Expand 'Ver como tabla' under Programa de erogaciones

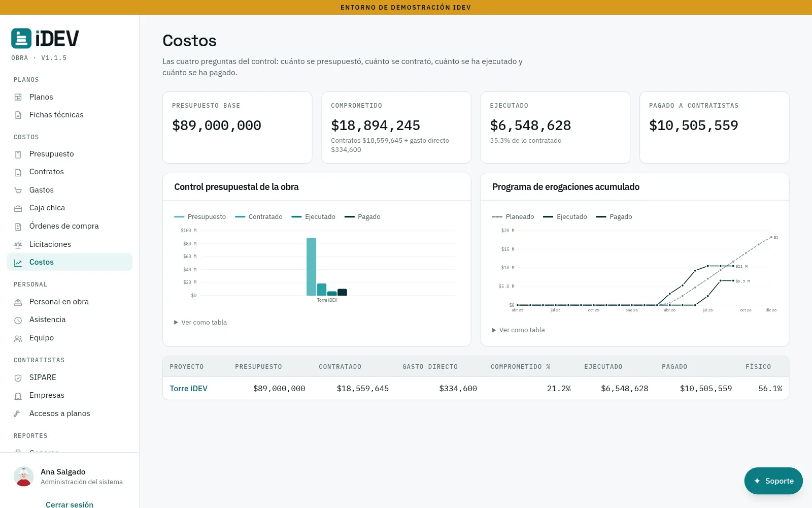click(x=518, y=330)
